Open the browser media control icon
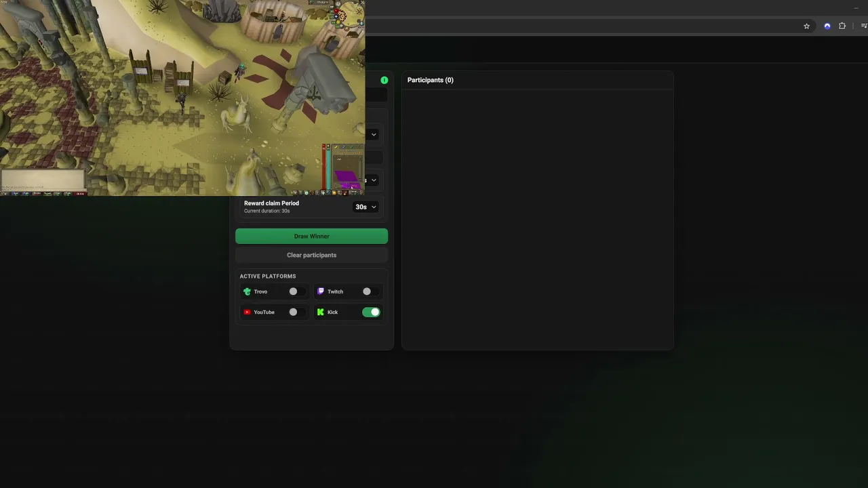The width and height of the screenshot is (868, 488). point(864,26)
